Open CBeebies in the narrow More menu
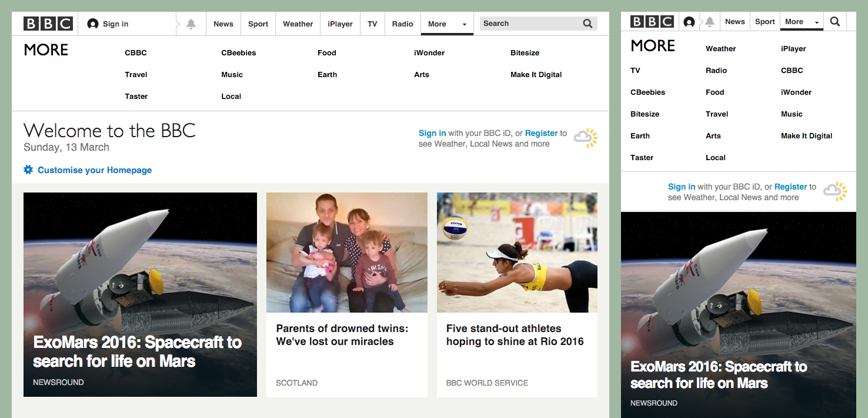 click(x=648, y=92)
